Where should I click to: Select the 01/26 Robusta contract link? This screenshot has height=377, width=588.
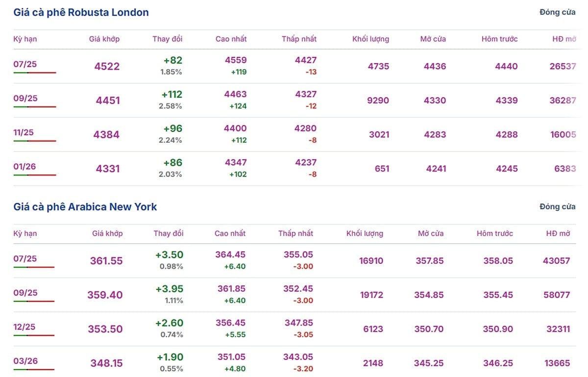24,166
